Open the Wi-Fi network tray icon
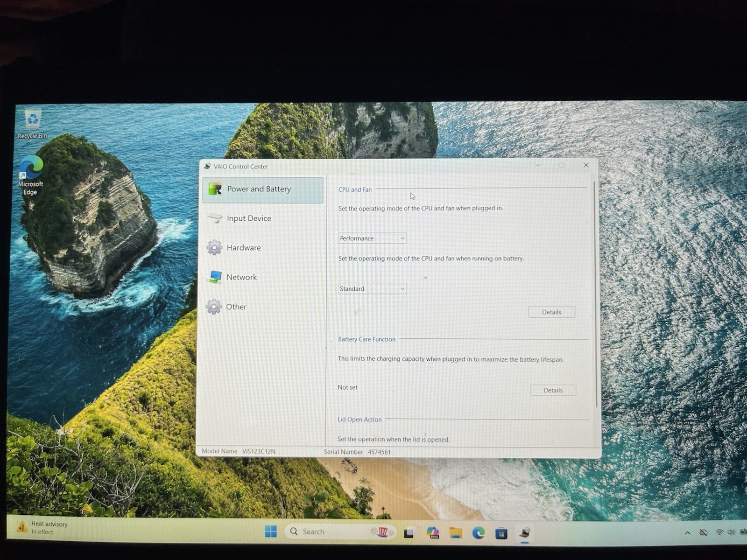 click(x=719, y=532)
